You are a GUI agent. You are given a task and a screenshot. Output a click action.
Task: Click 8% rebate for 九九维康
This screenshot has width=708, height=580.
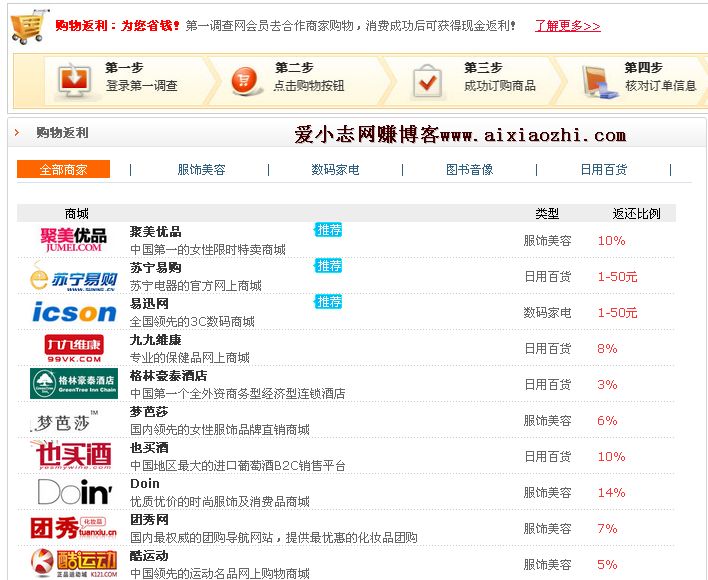(x=607, y=348)
